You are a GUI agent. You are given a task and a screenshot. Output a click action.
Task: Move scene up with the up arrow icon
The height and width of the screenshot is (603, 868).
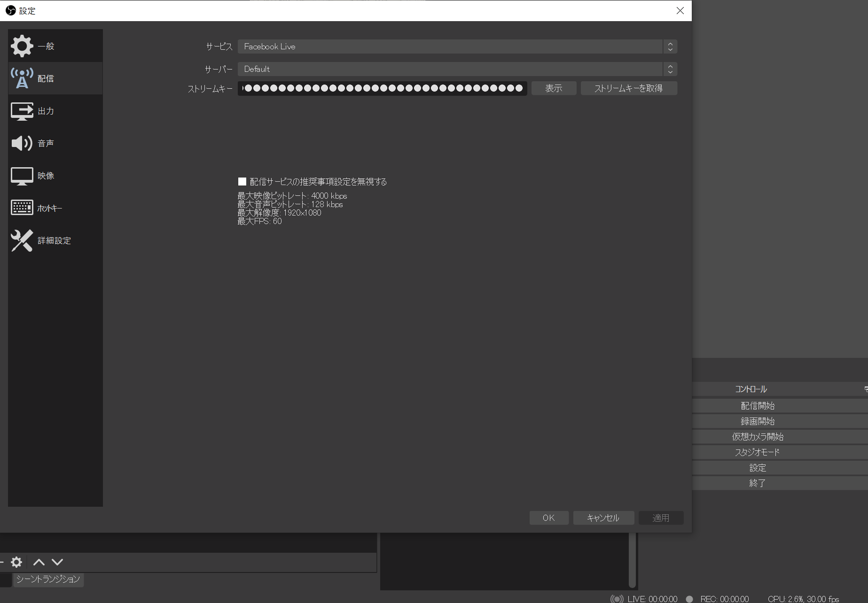click(39, 562)
